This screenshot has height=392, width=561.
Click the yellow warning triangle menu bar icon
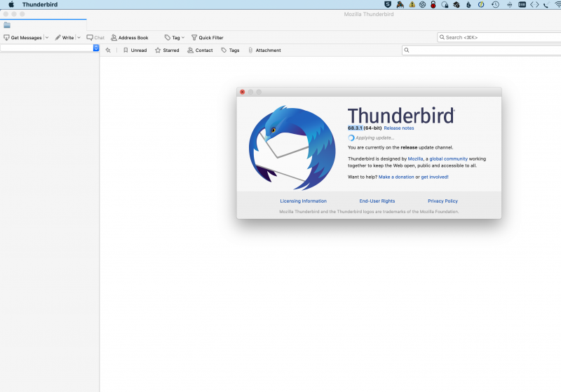(x=412, y=5)
